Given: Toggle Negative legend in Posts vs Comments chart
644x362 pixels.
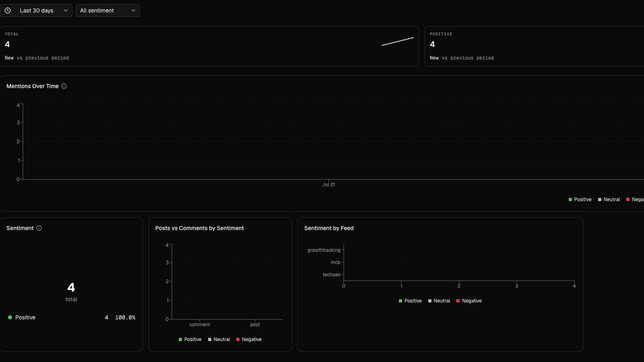Looking at the screenshot, I should [x=249, y=339].
